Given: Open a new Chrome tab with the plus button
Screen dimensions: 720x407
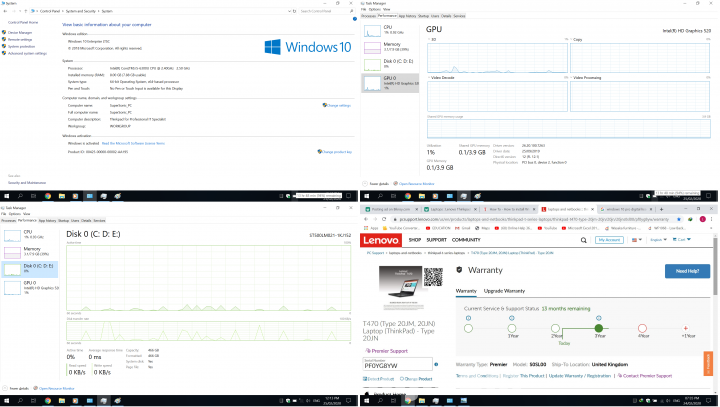Looking at the screenshot, I should tap(661, 209).
